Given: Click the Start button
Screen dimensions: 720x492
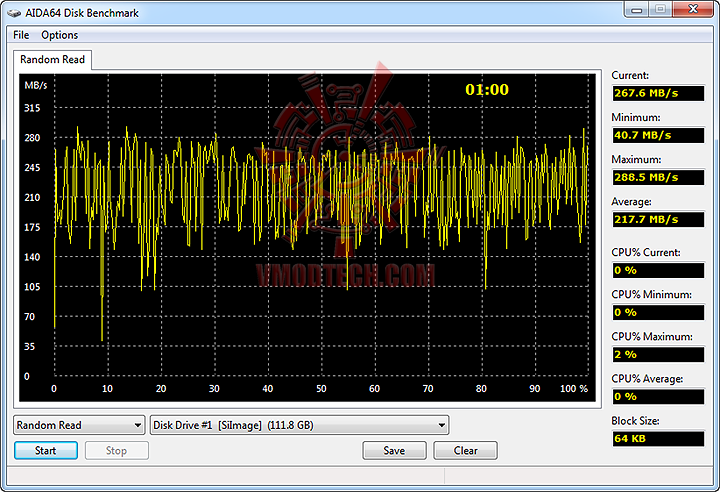Looking at the screenshot, I should pyautogui.click(x=46, y=451).
